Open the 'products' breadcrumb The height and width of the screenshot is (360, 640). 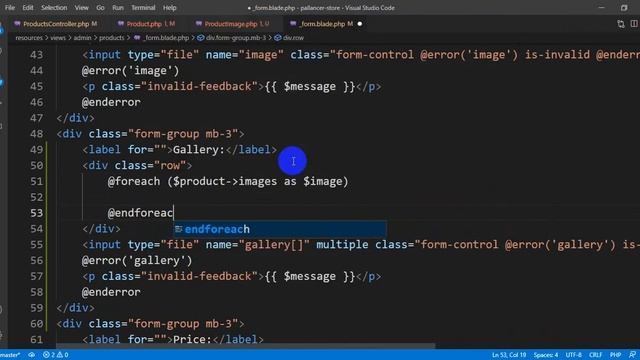tap(111, 38)
